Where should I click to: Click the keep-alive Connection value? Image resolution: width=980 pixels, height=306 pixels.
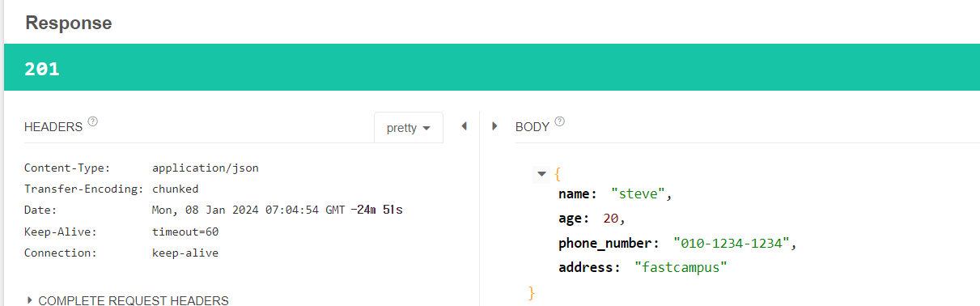click(x=185, y=253)
